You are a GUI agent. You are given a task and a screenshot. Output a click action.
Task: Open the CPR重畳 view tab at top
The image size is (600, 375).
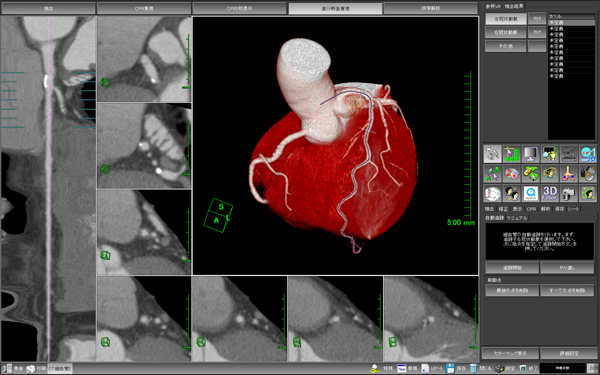coord(144,8)
